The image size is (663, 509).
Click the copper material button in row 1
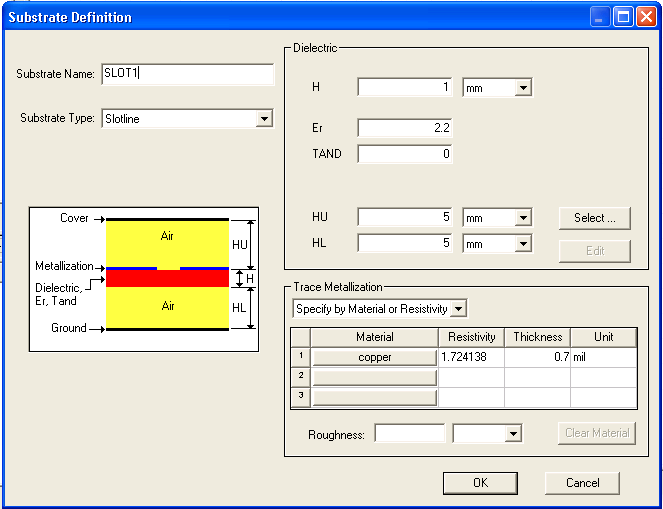(374, 357)
